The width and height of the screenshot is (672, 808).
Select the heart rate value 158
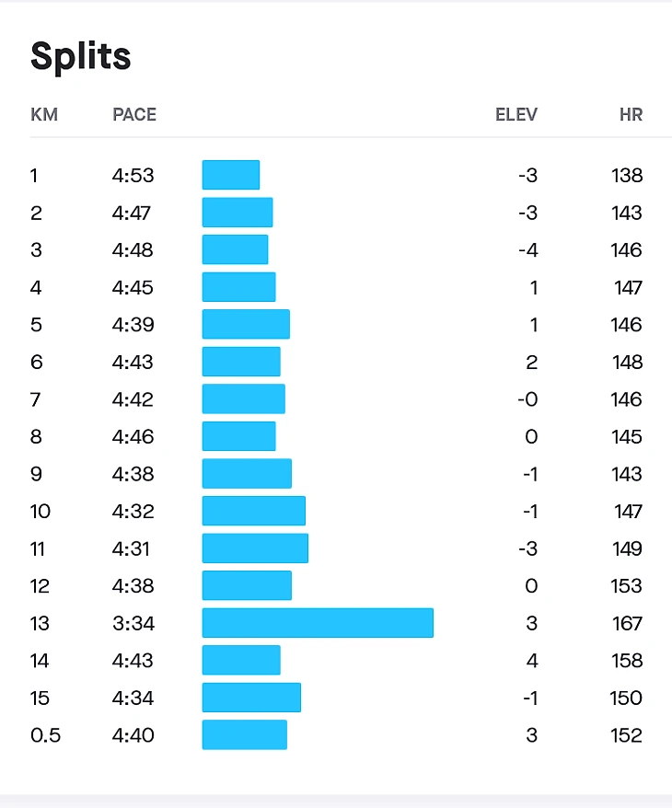(627, 661)
